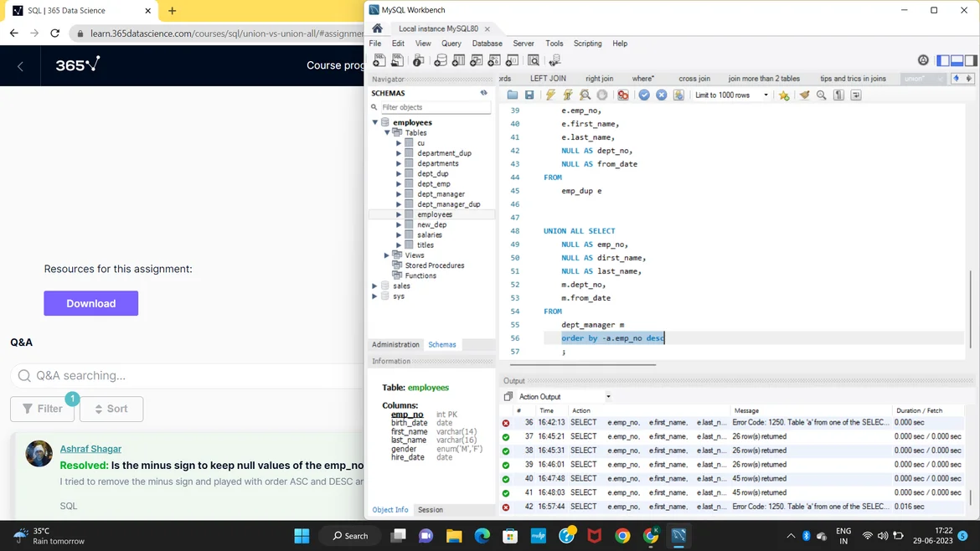
Task: Open Ashraf Shagar's profile link
Action: pyautogui.click(x=90, y=449)
